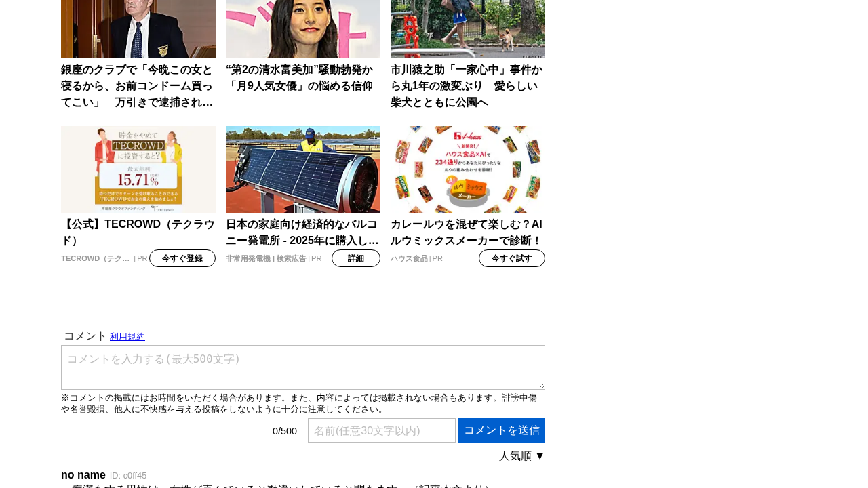Click the 今すぐ試す button
868x488 pixels.
512,258
